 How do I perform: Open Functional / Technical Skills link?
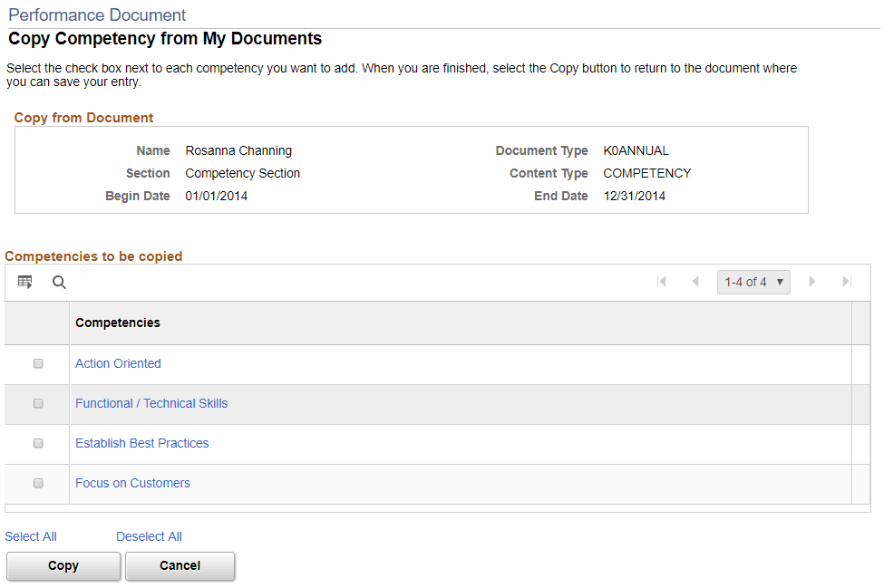(151, 403)
